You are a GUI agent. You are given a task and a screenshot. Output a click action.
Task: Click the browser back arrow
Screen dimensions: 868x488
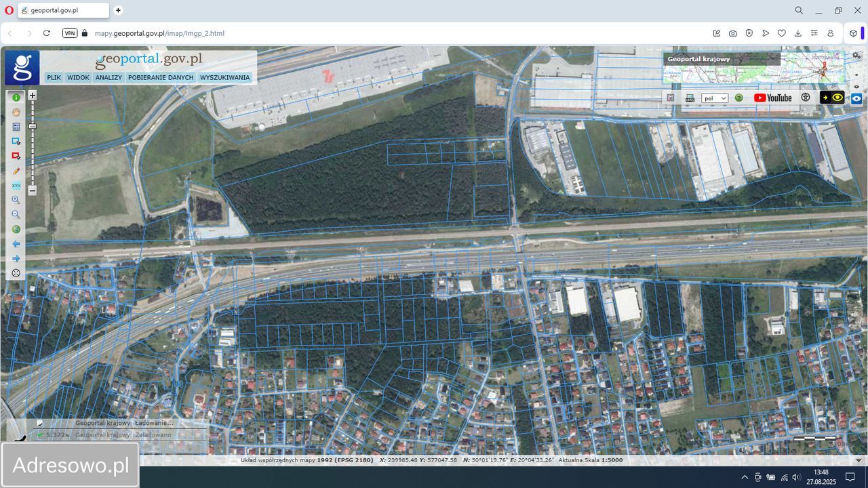tap(10, 33)
